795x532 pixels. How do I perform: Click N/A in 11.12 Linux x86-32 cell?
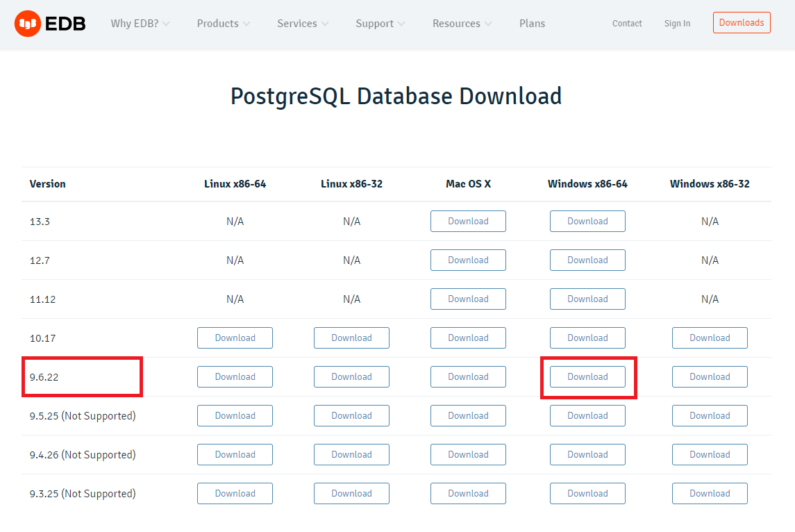click(x=351, y=300)
